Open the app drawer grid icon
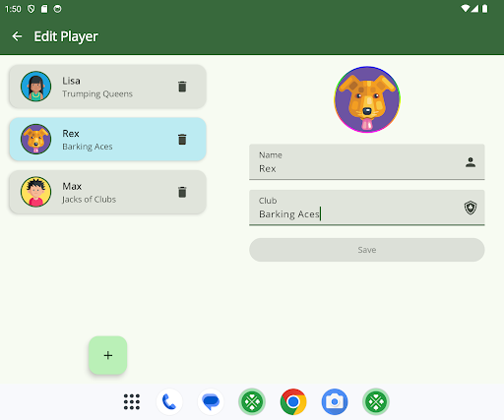Screen dimensions: 504x420 tap(132, 401)
